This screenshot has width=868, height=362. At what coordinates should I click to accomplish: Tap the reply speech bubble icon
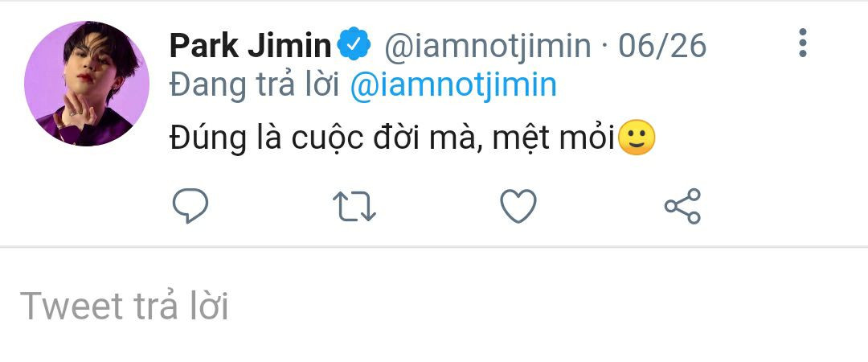190,206
